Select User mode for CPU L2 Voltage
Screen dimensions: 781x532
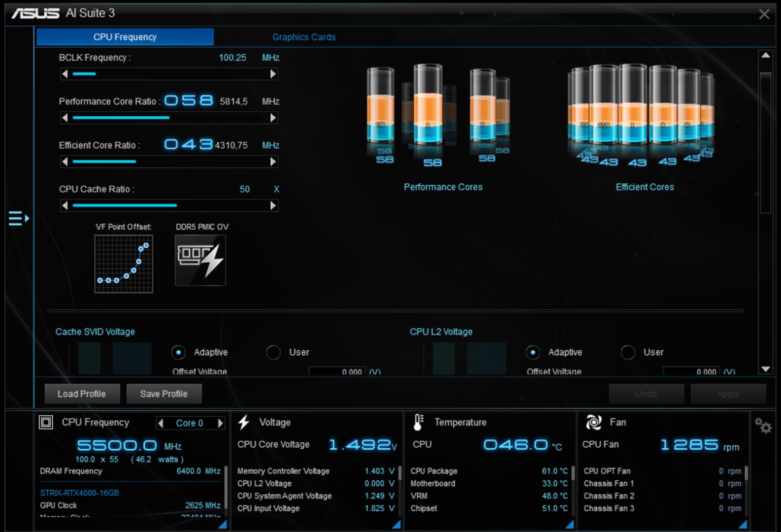pyautogui.click(x=628, y=352)
